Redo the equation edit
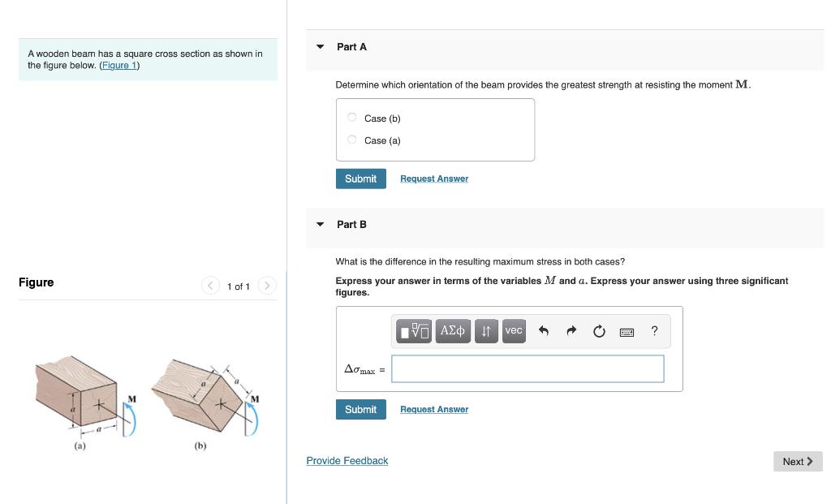831x504 pixels. [571, 331]
